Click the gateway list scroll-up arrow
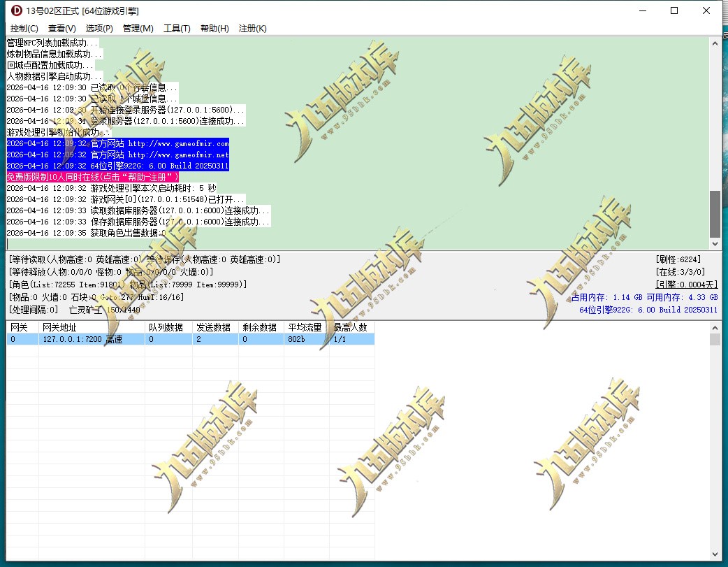This screenshot has height=567, width=728. [715, 328]
